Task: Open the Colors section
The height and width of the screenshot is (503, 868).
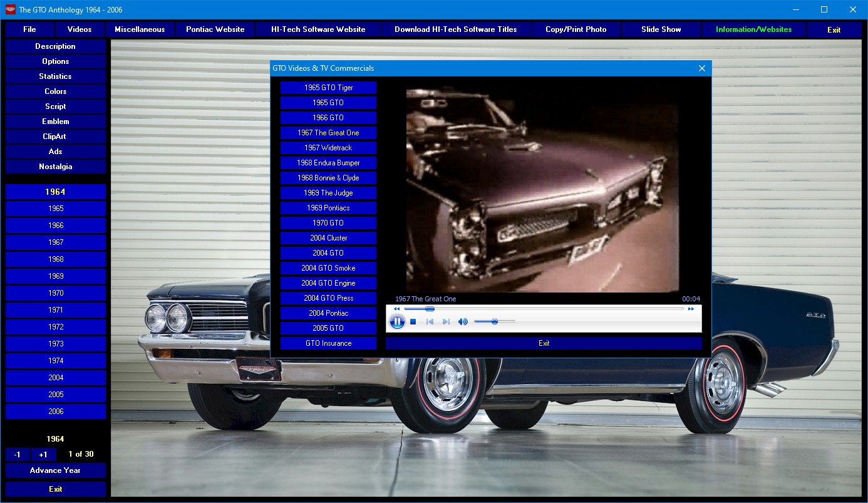Action: (56, 91)
